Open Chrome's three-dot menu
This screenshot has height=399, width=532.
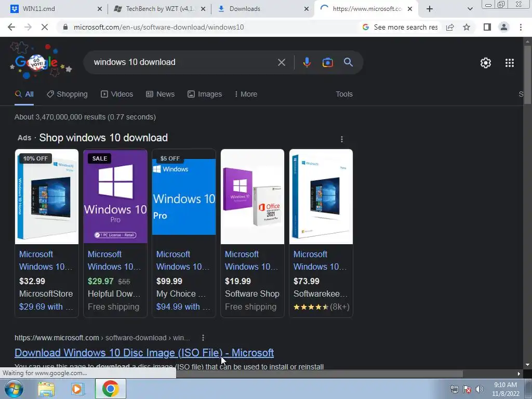click(521, 27)
